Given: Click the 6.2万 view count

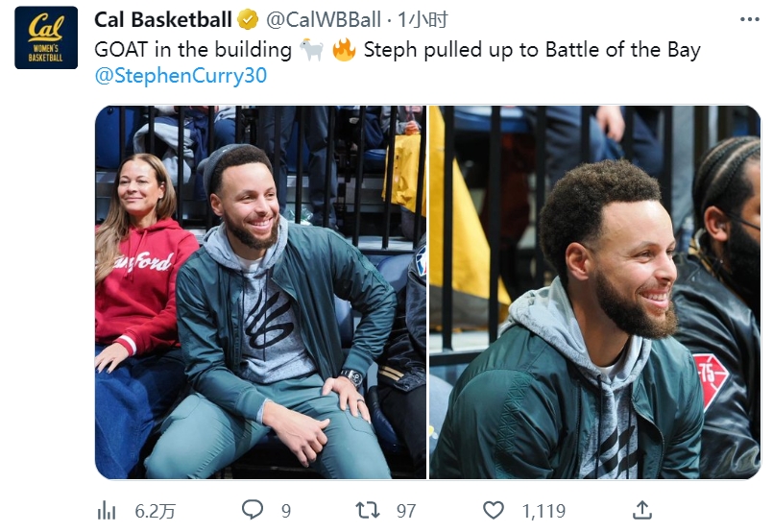Looking at the screenshot, I should pos(155,511).
